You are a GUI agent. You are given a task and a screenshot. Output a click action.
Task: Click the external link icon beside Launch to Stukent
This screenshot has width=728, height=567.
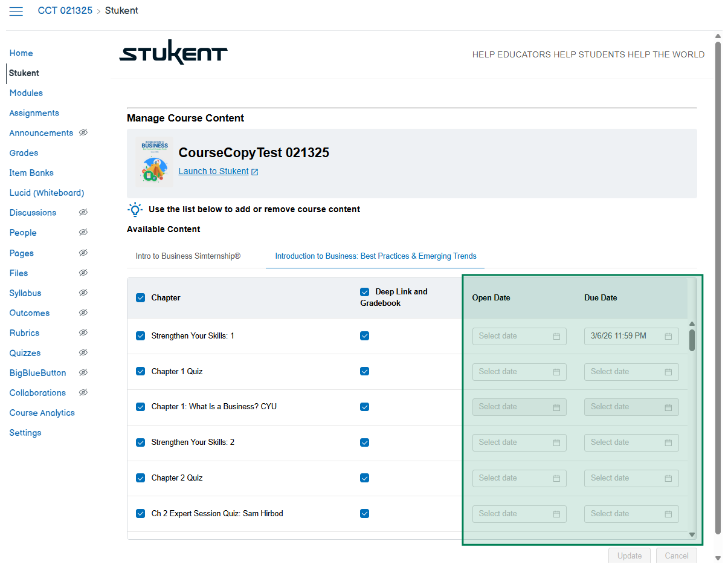(255, 172)
